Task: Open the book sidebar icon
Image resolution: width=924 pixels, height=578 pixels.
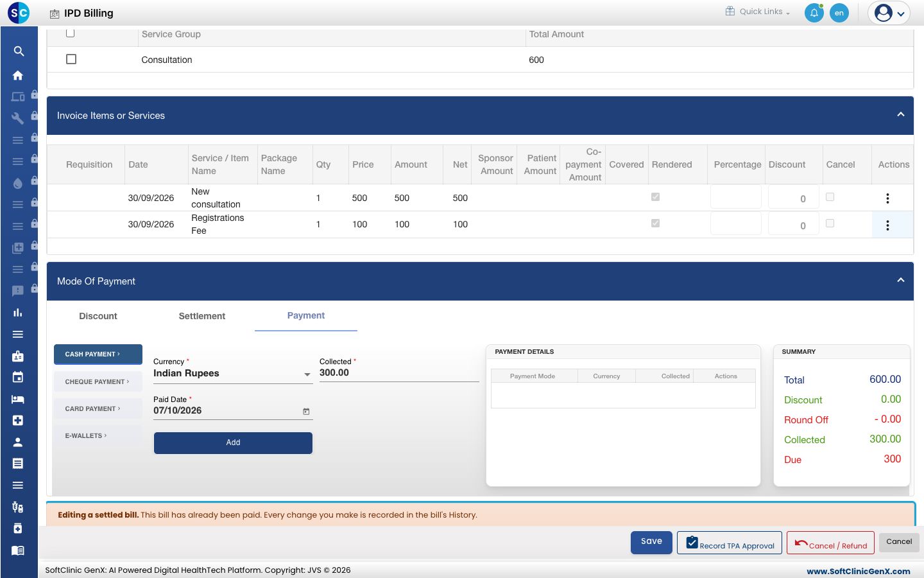Action: click(18, 550)
